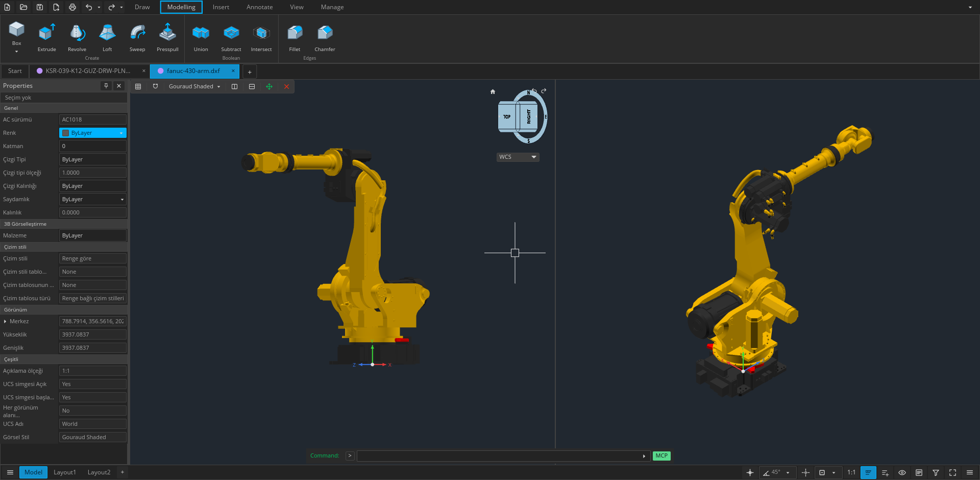Select the Fillet edge tool

coord(295,38)
